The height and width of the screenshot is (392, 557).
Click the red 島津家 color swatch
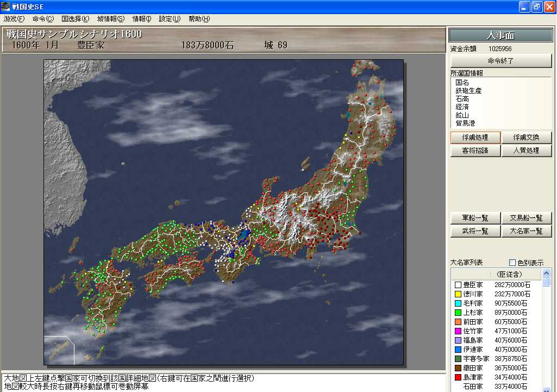click(458, 377)
